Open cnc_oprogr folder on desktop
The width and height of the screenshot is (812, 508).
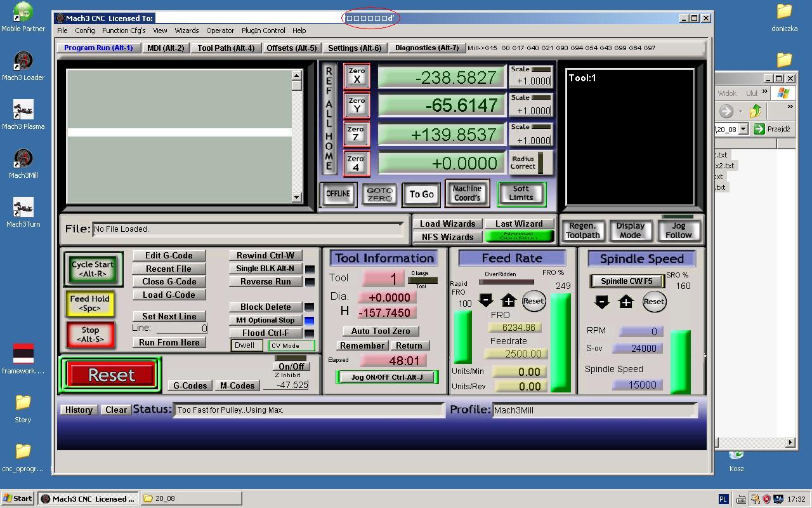[x=23, y=457]
